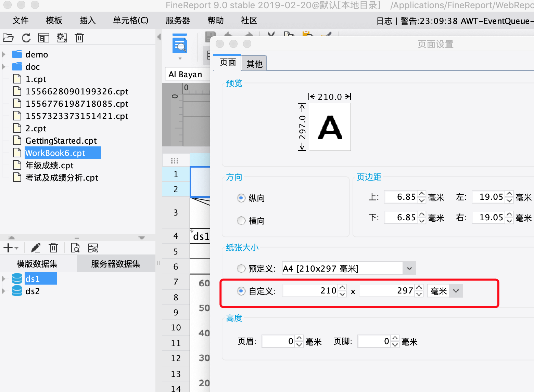Click the 页眉 header height field
534x392 pixels.
pyautogui.click(x=278, y=341)
